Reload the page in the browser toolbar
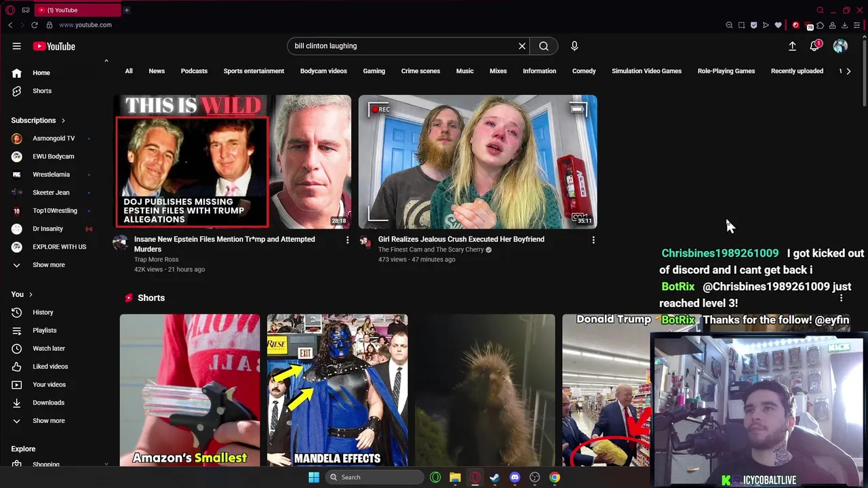 tap(35, 25)
